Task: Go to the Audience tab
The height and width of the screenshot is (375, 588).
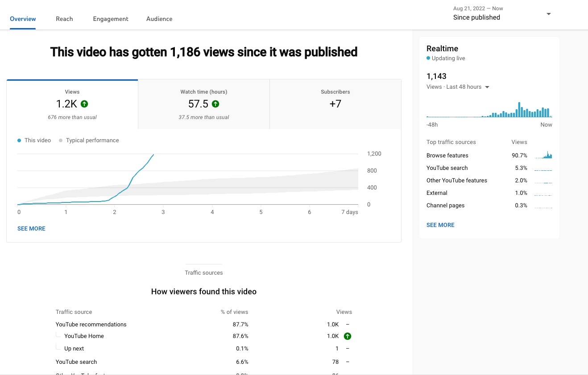Action: pos(159,19)
